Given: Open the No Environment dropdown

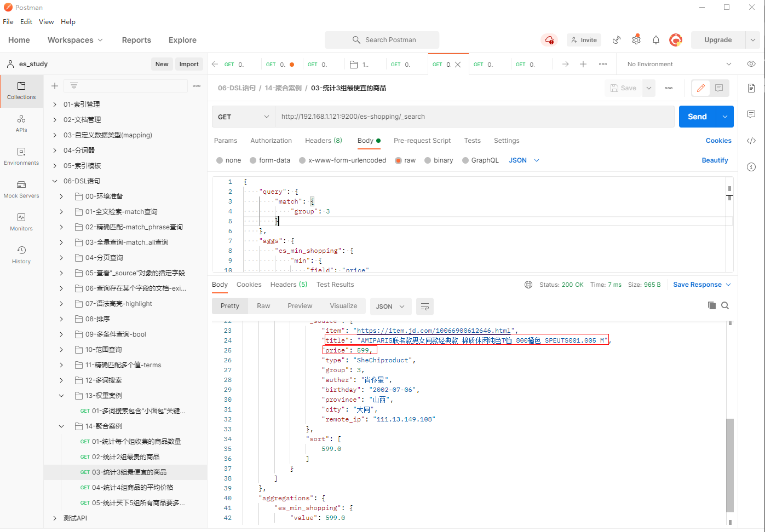Looking at the screenshot, I should [x=678, y=64].
